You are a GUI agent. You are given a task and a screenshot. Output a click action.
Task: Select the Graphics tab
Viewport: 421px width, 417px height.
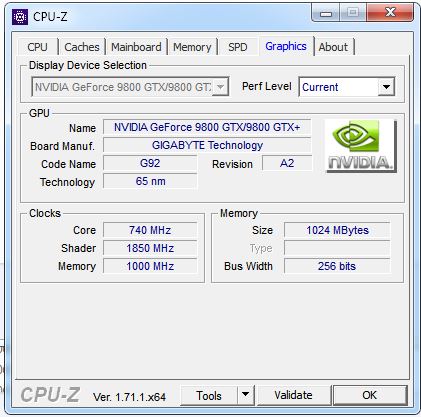click(x=286, y=46)
